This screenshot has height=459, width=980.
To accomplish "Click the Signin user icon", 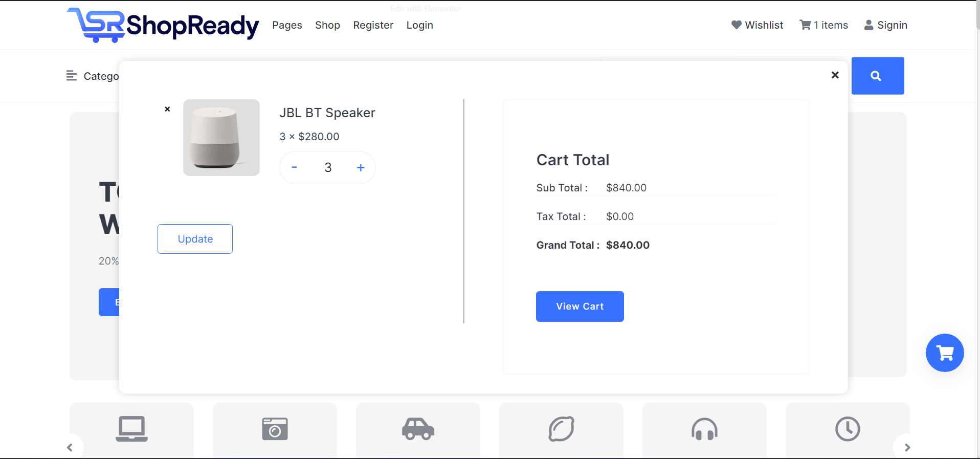I will 868,25.
